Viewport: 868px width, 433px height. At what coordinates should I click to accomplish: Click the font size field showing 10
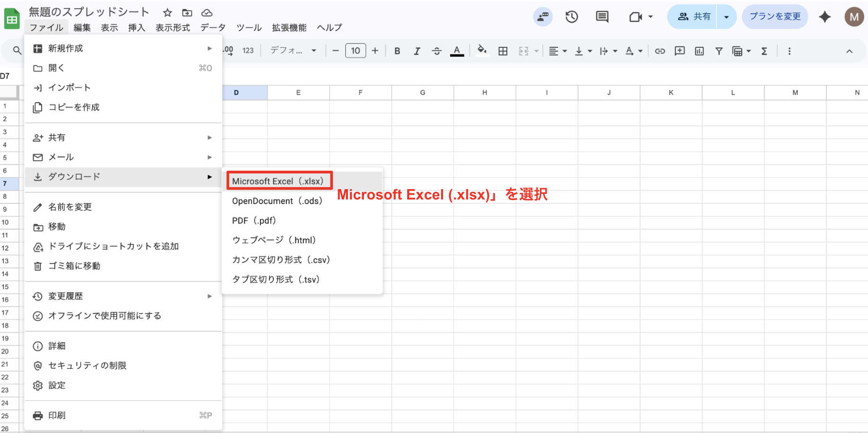[x=356, y=51]
